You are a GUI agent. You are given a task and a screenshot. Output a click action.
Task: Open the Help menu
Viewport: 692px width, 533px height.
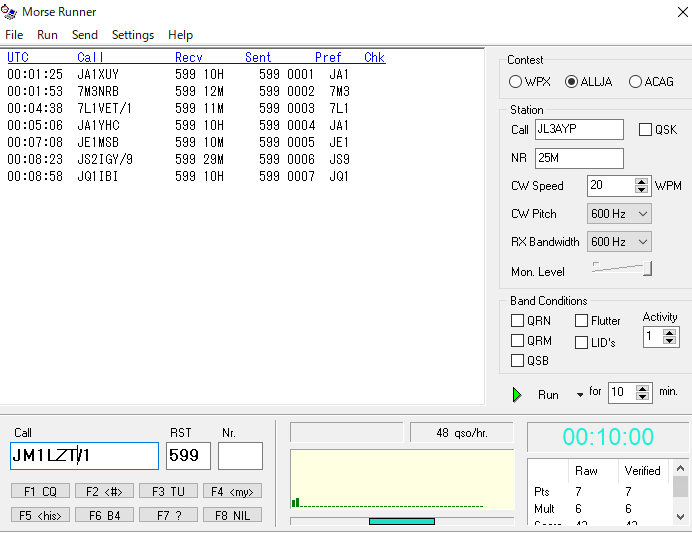coord(181,35)
